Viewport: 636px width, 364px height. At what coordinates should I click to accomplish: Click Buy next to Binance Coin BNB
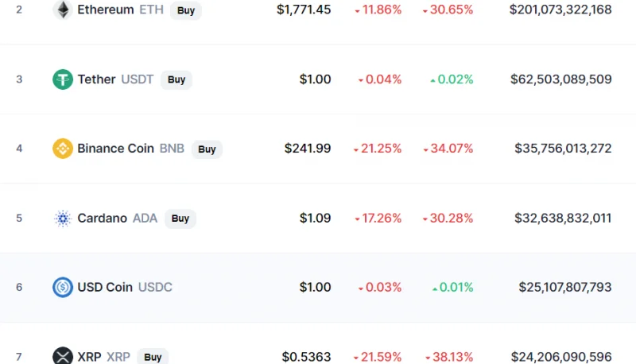tap(207, 149)
